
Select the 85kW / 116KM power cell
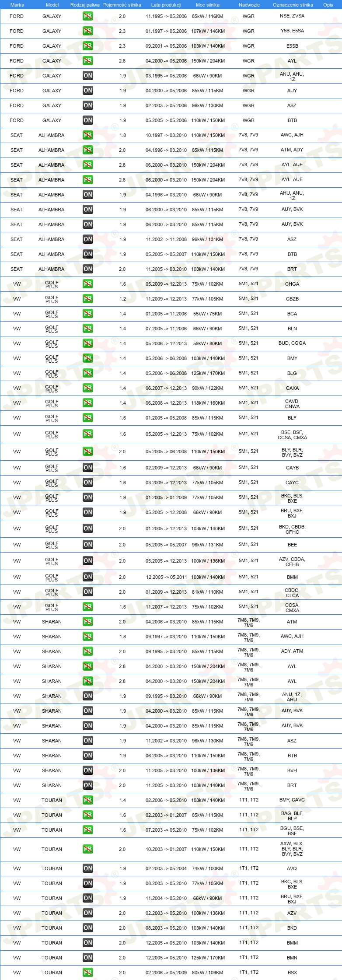[x=208, y=16]
